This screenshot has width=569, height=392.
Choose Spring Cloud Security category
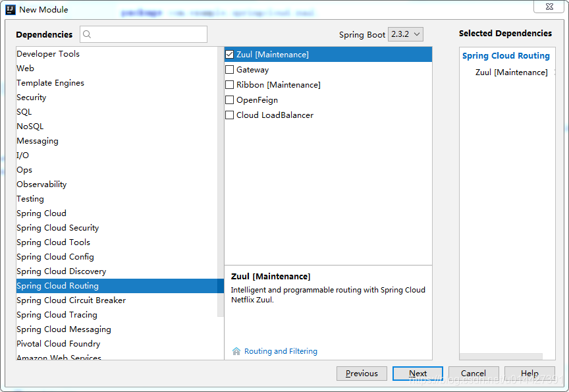pyautogui.click(x=117, y=228)
